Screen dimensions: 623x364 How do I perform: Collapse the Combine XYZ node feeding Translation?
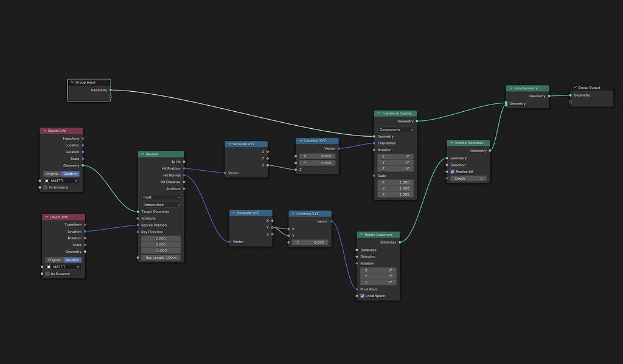click(x=301, y=140)
